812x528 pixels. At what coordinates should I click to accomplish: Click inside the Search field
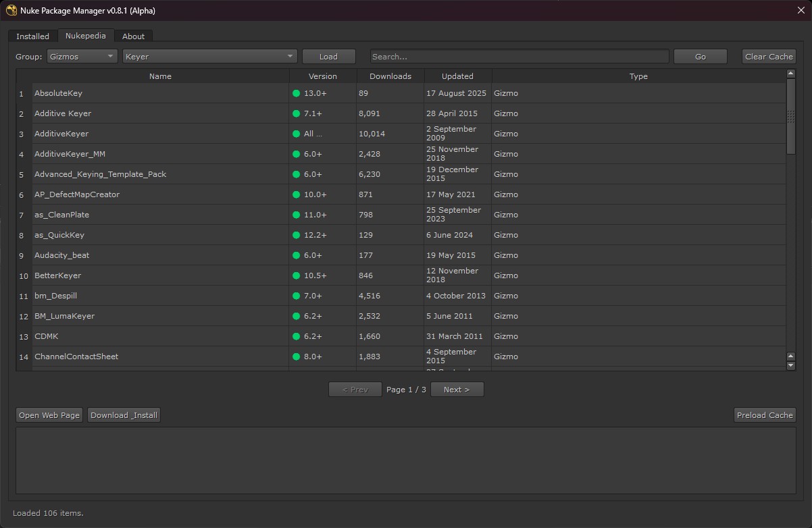tap(517, 56)
